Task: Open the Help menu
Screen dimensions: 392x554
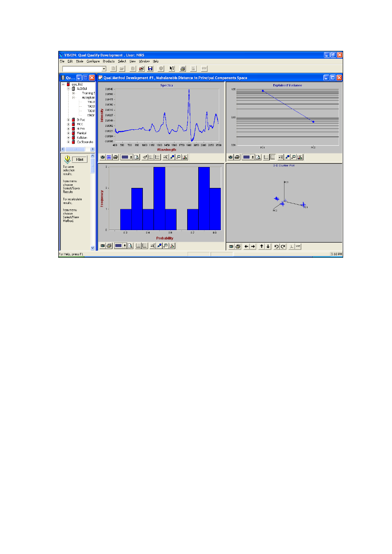Action: 156,61
